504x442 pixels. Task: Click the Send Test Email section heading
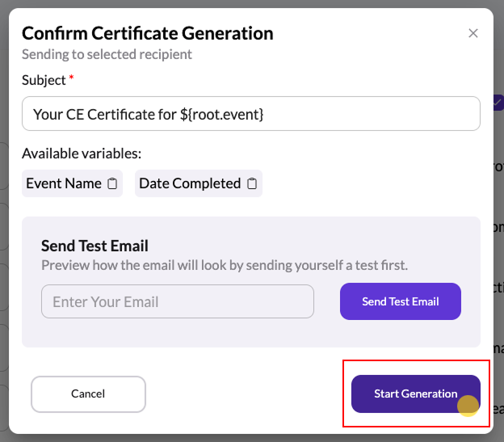coord(94,246)
